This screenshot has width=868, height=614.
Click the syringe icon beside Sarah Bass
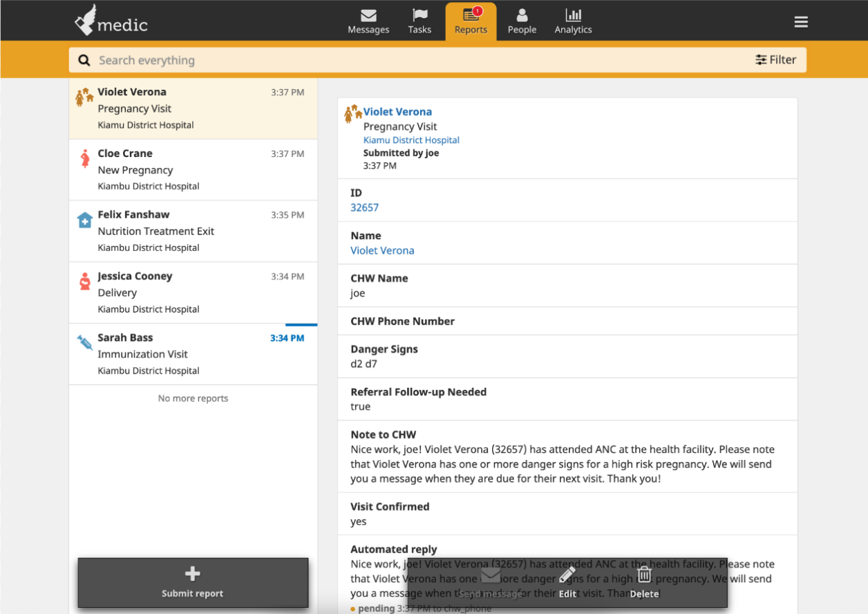point(84,342)
